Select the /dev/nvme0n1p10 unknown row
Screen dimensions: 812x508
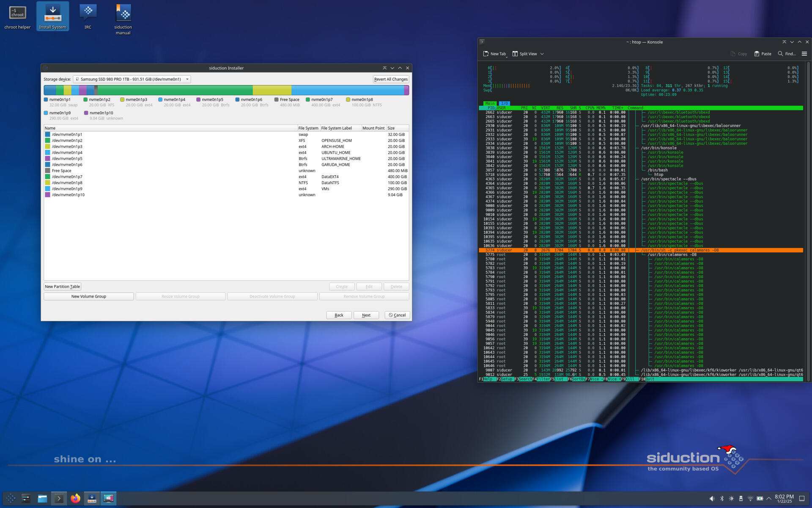(x=226, y=195)
